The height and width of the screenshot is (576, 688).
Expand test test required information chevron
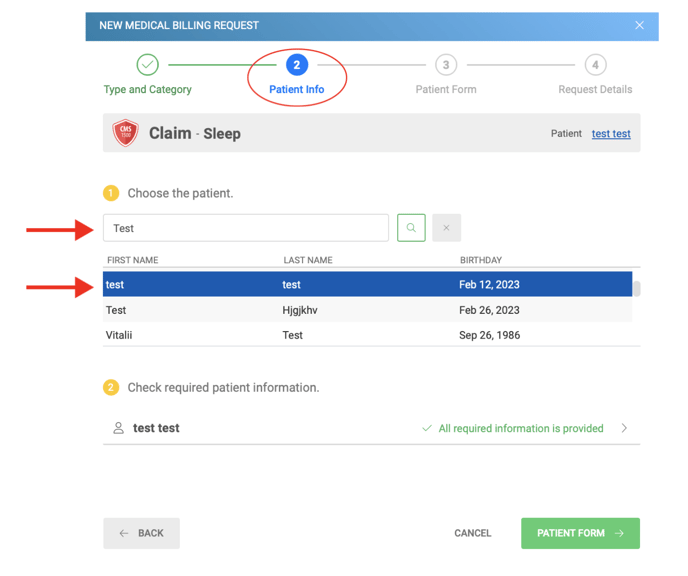[624, 428]
